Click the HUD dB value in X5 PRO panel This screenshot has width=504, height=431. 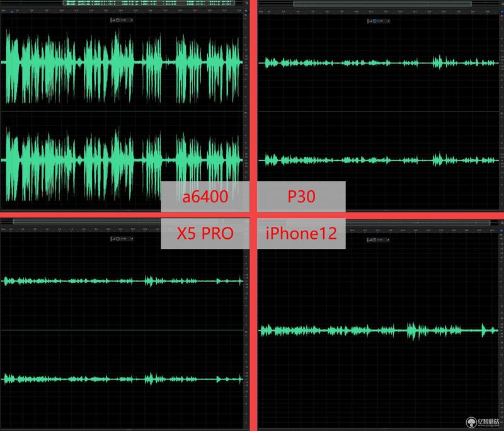click(x=123, y=239)
